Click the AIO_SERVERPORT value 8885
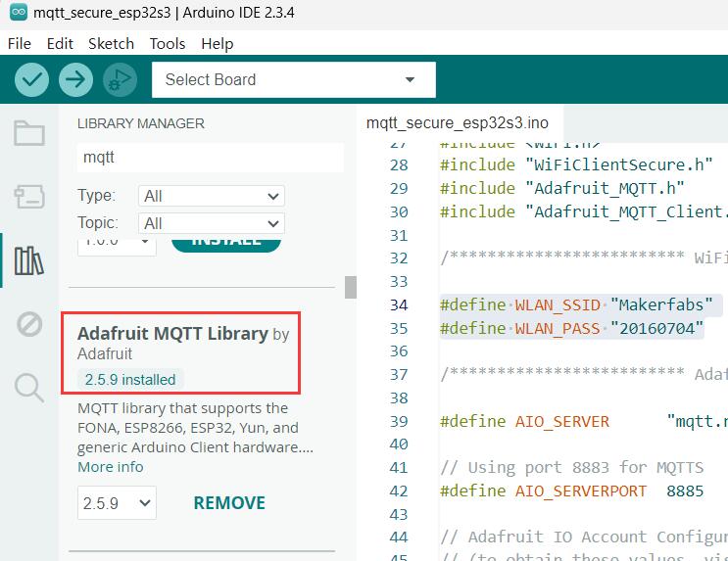The width and height of the screenshot is (728, 561). (x=685, y=491)
